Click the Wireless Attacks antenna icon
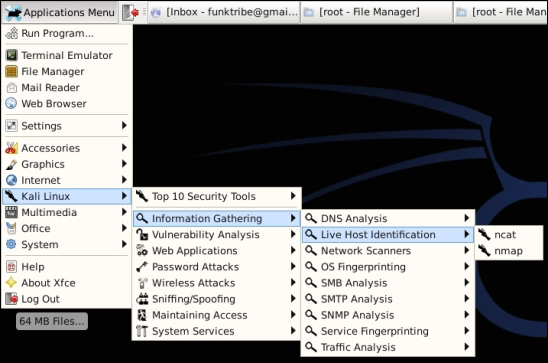548x363 pixels. click(142, 283)
